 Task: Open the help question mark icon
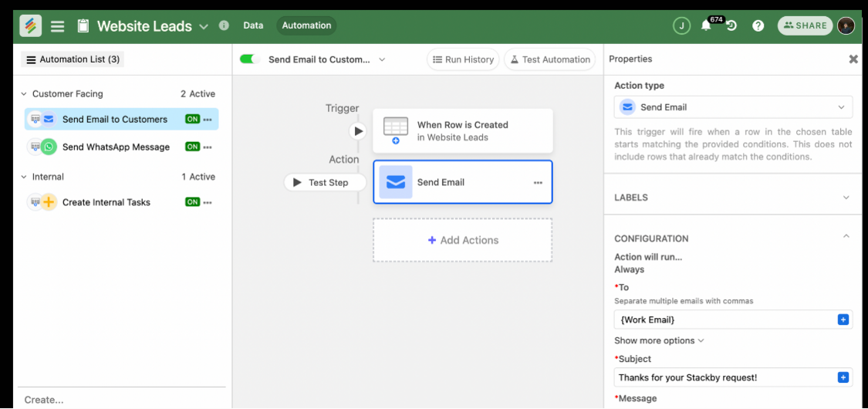point(758,26)
